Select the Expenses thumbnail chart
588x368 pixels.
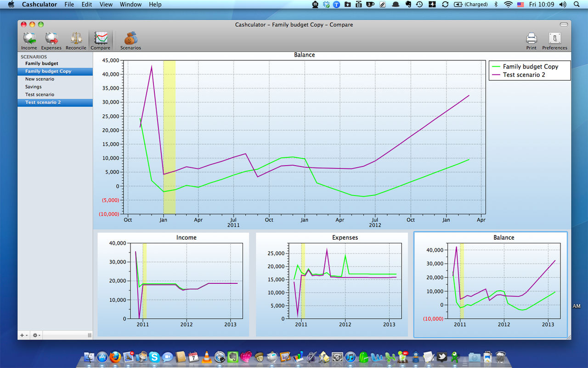[x=332, y=284]
